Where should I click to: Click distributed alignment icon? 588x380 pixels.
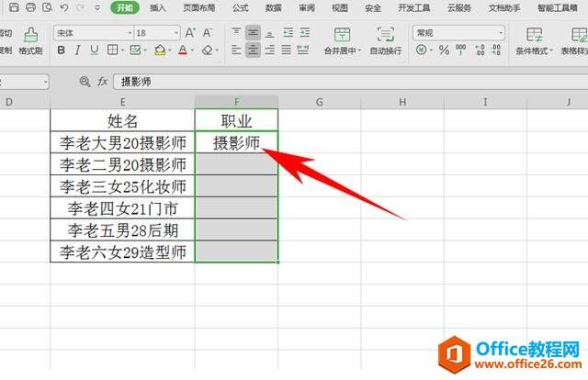pyautogui.click(x=302, y=50)
